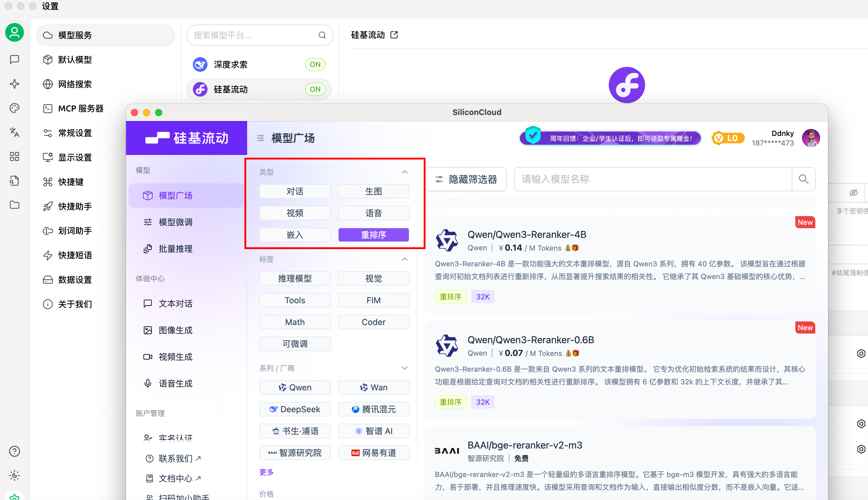Screen dimensions: 868x500
Task: Show more vendors via 更多
Action: pyautogui.click(x=266, y=472)
